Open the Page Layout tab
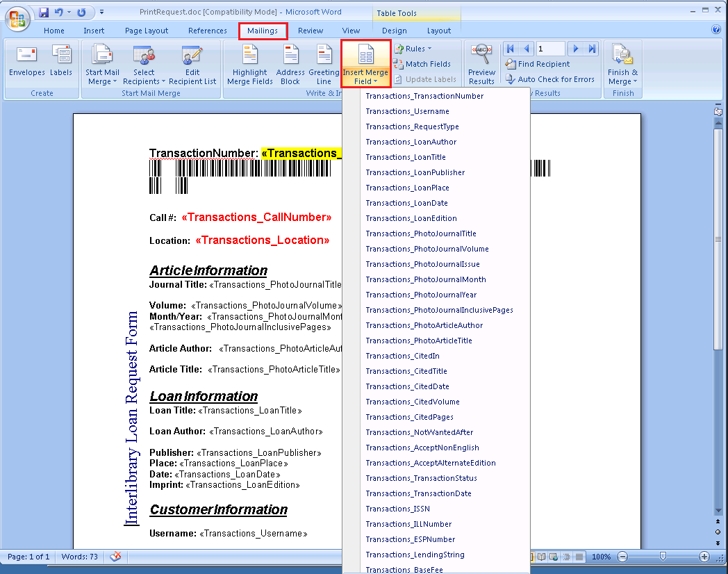 (147, 31)
